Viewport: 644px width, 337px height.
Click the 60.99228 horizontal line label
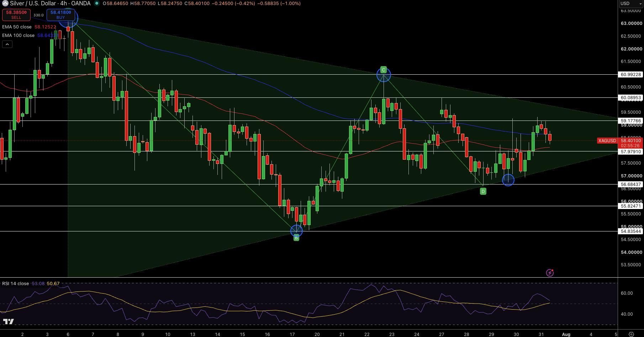(631, 75)
